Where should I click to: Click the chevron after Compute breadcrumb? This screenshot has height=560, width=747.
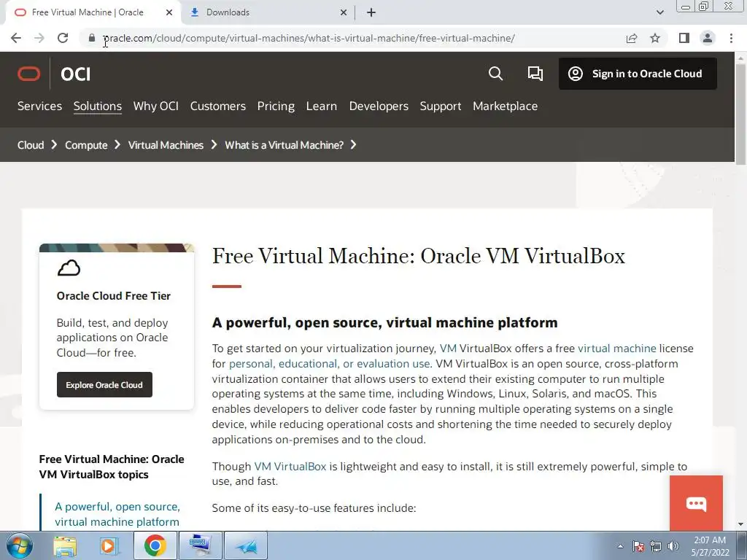[117, 144]
